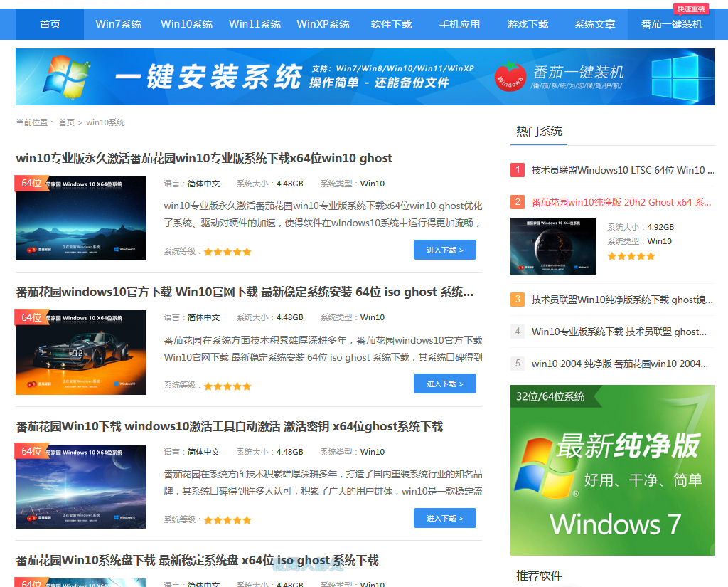Click breadcrumb 首页 link
Image resolution: width=728 pixels, height=587 pixels.
66,122
